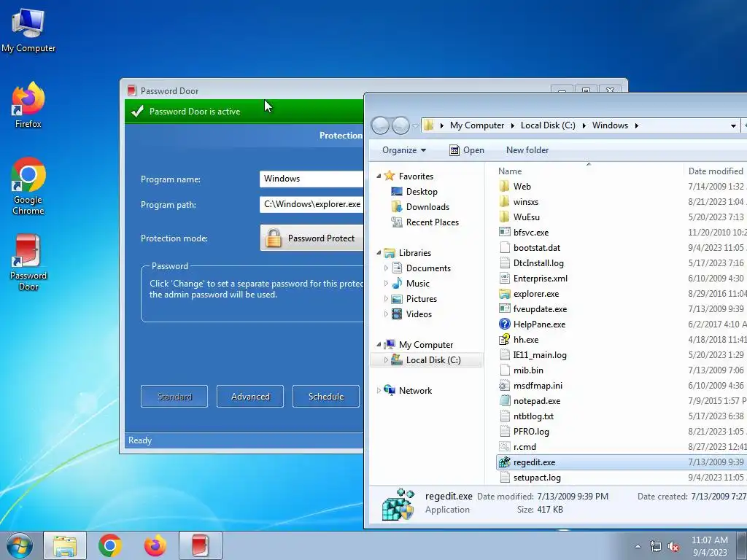
Task: Expand the arrow after Windows breadcrumb
Action: click(636, 125)
